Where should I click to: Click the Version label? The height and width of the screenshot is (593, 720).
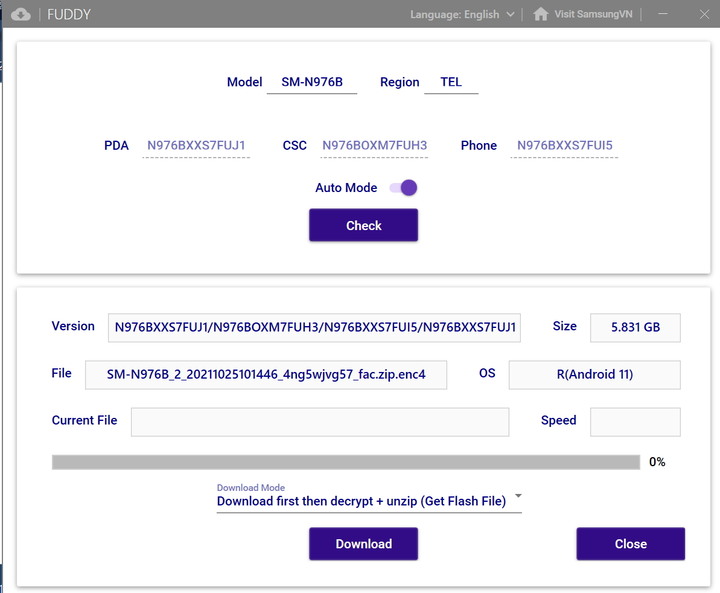[73, 326]
